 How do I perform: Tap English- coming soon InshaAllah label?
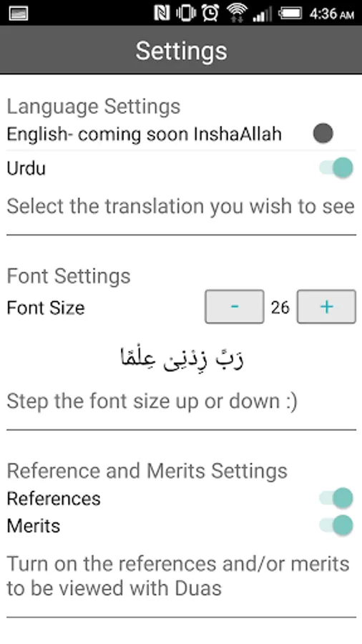click(x=144, y=135)
